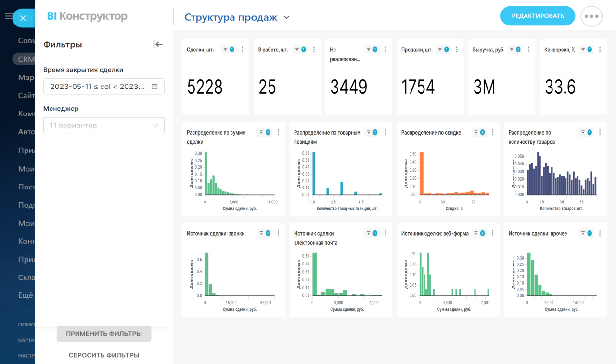Open the round more-options button near Редактировать
The height and width of the screenshot is (364, 616).
tap(591, 16)
